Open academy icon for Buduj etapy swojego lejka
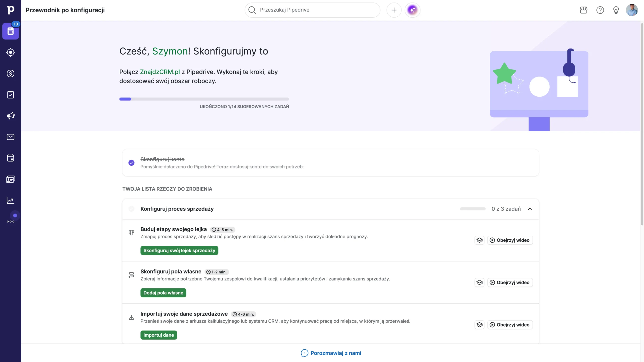This screenshot has height=362, width=644. pyautogui.click(x=479, y=240)
